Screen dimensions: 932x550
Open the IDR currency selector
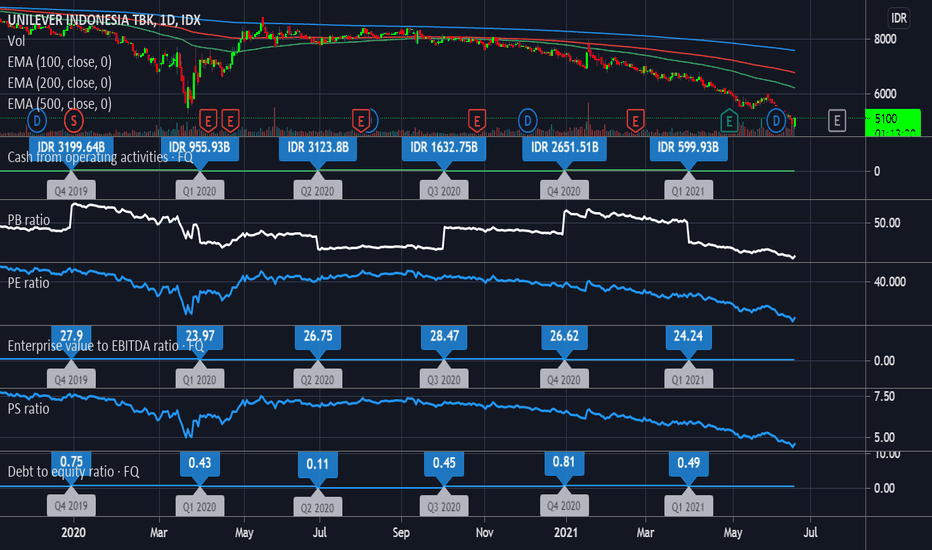coord(899,18)
